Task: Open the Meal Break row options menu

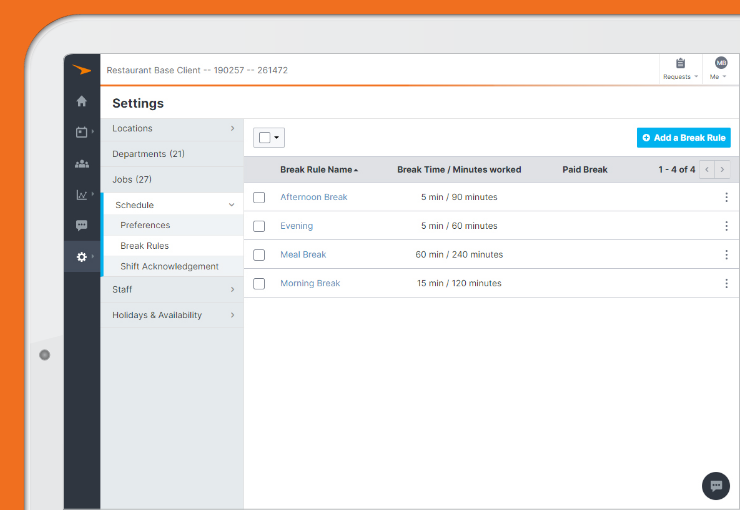Action: point(726,255)
